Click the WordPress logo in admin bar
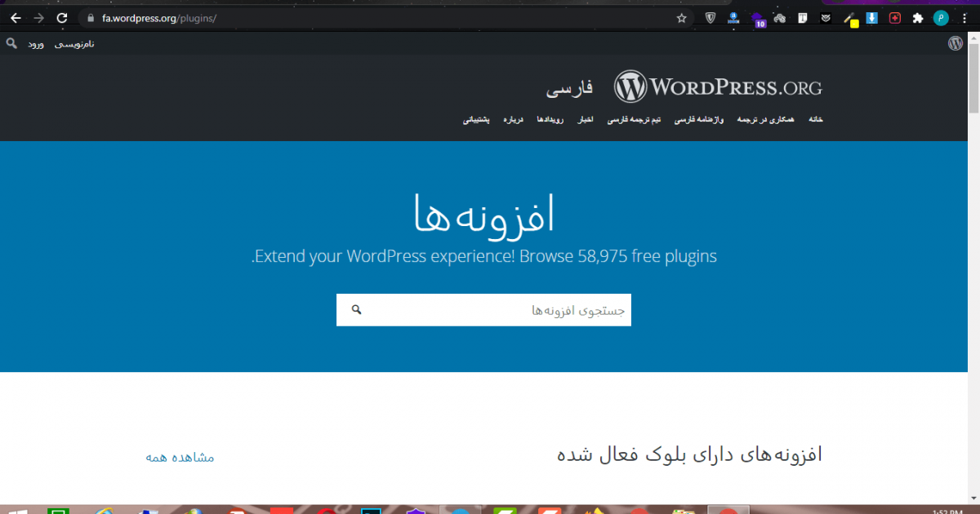980x514 pixels. [x=955, y=43]
